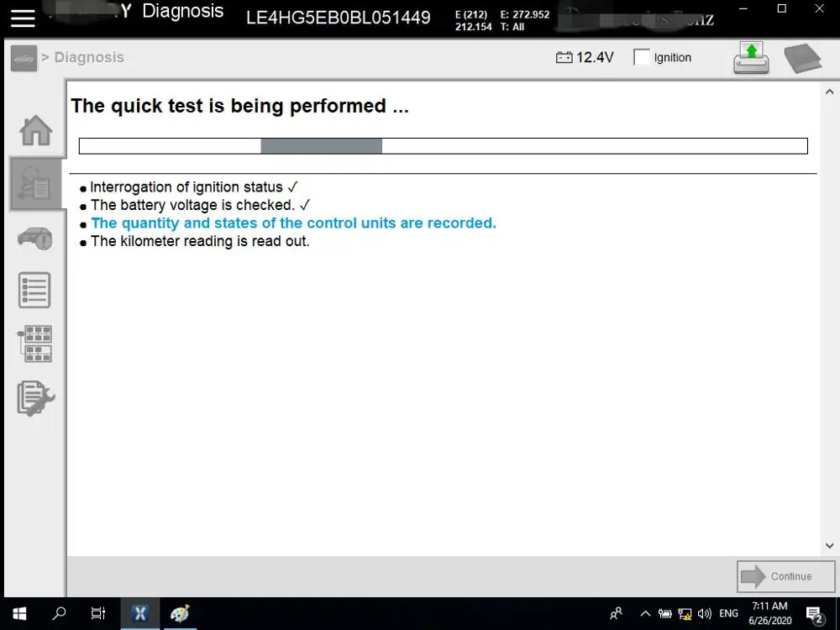The height and width of the screenshot is (630, 840).
Task: Click the 12.4V voltage reading
Action: [595, 57]
